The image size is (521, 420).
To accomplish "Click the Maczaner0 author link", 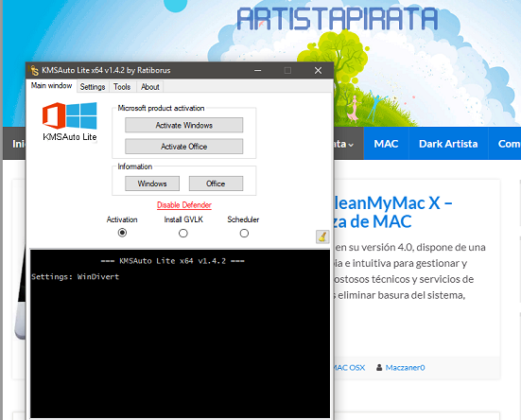I will pos(405,367).
